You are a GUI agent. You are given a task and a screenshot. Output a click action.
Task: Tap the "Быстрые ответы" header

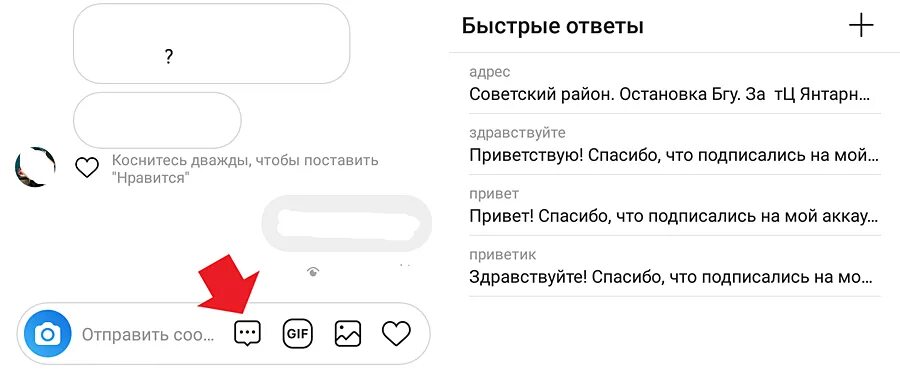(x=552, y=26)
